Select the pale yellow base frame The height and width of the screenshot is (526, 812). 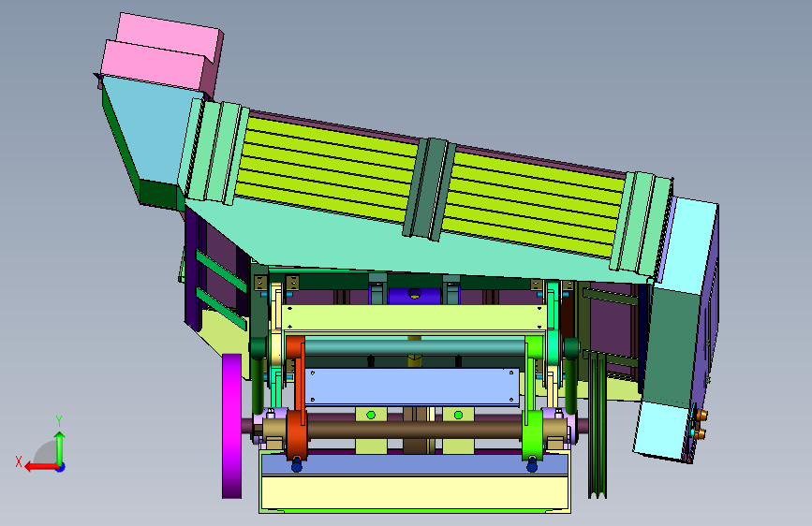coord(414,492)
